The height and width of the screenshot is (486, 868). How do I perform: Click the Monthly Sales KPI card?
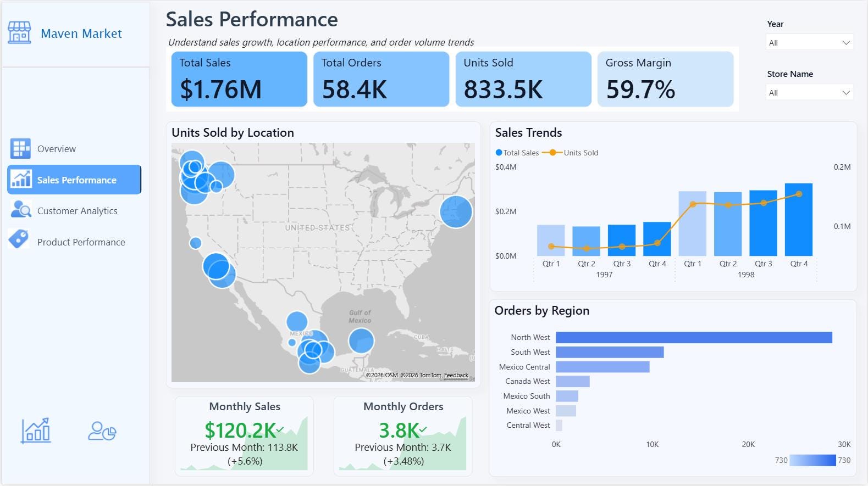244,435
